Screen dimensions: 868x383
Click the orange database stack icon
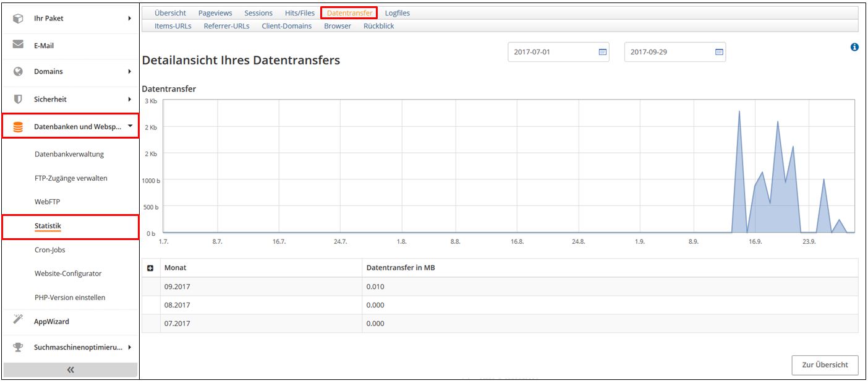click(x=18, y=127)
